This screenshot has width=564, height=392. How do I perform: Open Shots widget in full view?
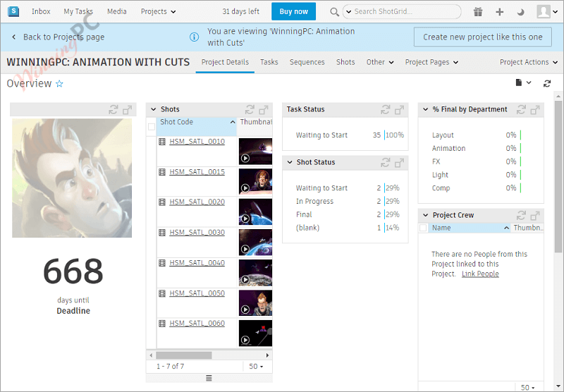click(x=264, y=109)
